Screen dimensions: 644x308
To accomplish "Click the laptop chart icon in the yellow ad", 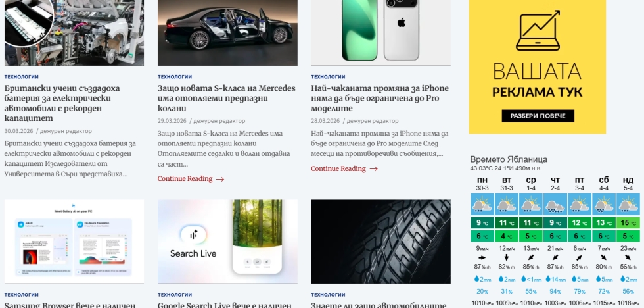I will pyautogui.click(x=538, y=30).
